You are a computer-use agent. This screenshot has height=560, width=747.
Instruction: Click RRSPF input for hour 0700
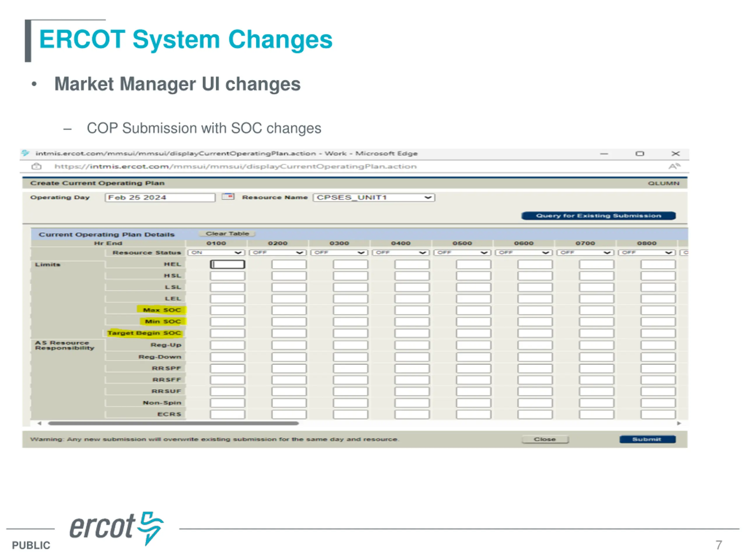pyautogui.click(x=596, y=368)
